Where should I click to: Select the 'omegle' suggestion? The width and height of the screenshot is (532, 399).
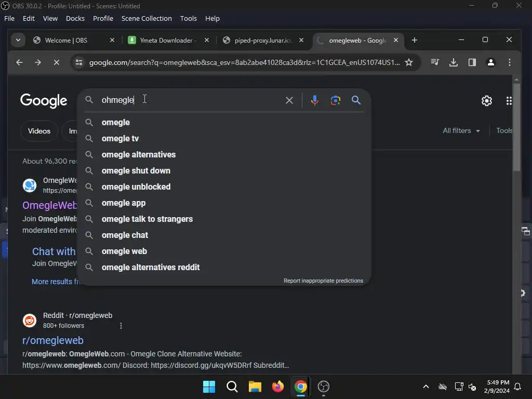(224, 123)
